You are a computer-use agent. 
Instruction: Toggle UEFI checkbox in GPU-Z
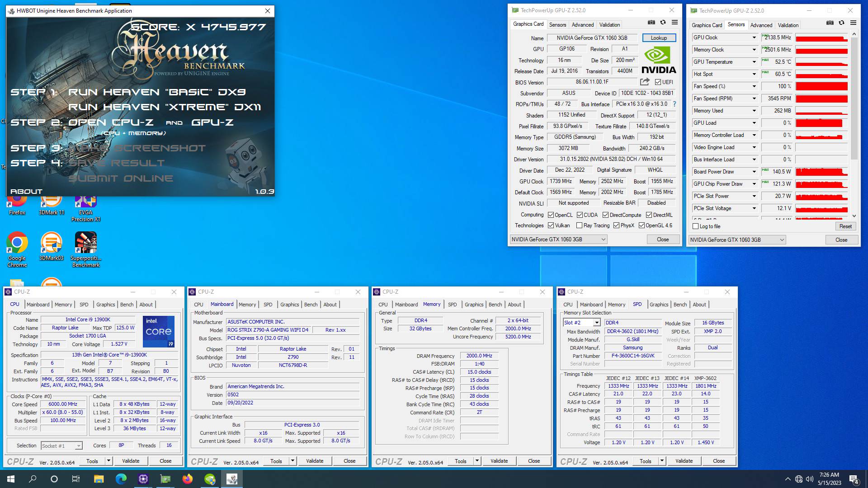[658, 82]
